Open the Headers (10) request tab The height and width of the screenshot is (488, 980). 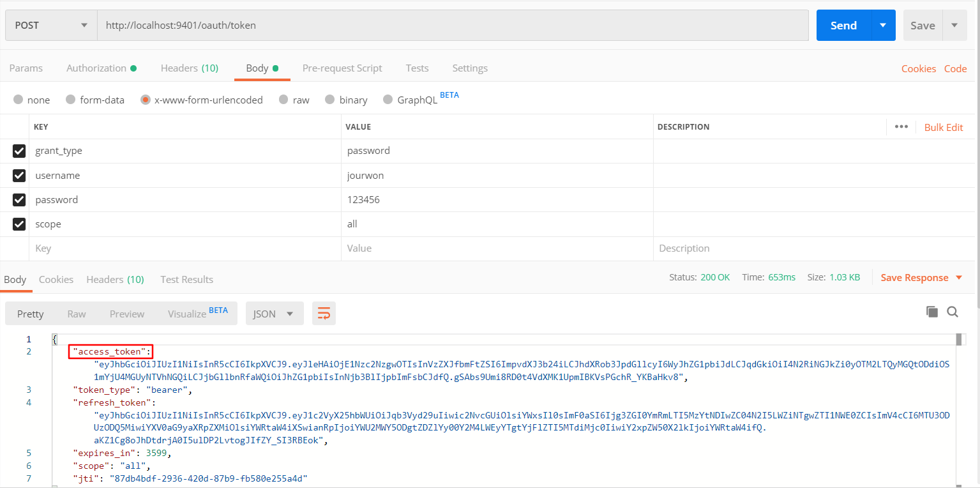click(189, 68)
